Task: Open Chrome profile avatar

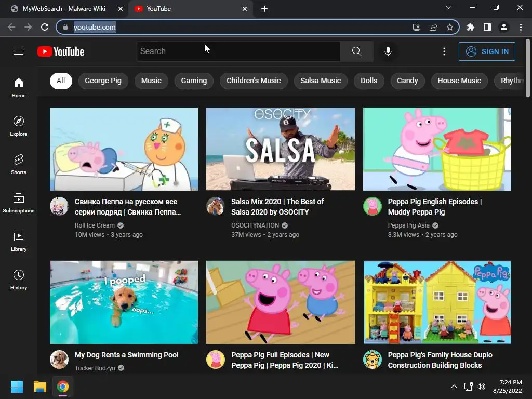Action: point(504,27)
